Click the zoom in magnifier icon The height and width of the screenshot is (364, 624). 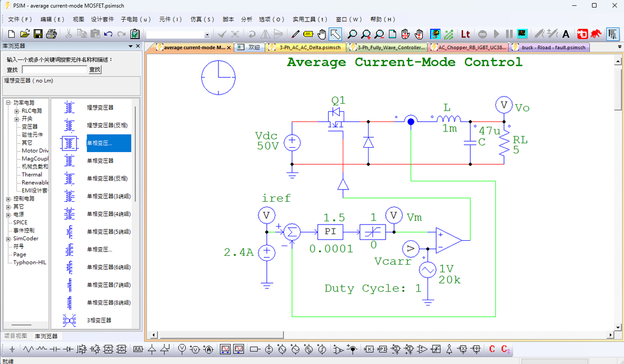click(366, 34)
